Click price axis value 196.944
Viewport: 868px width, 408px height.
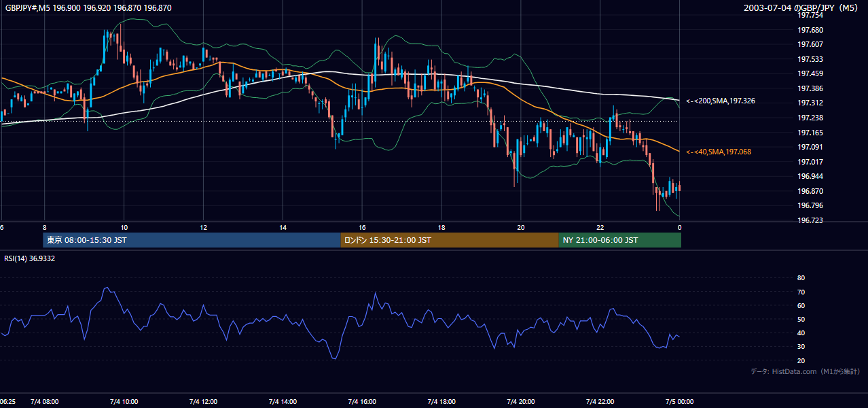pos(811,176)
